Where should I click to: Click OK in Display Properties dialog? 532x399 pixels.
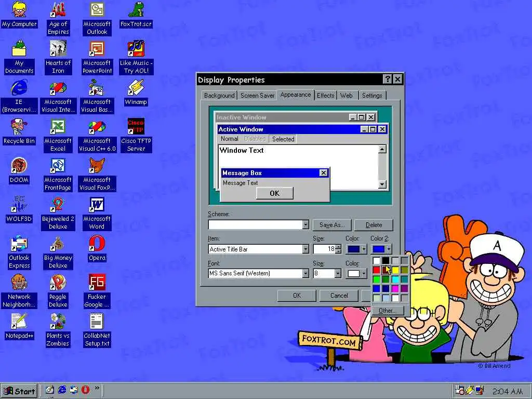(x=297, y=296)
